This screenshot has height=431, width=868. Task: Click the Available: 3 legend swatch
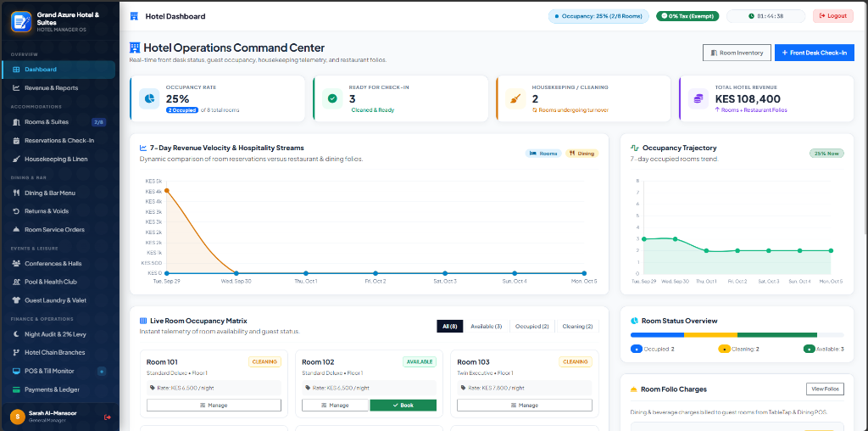[809, 349]
